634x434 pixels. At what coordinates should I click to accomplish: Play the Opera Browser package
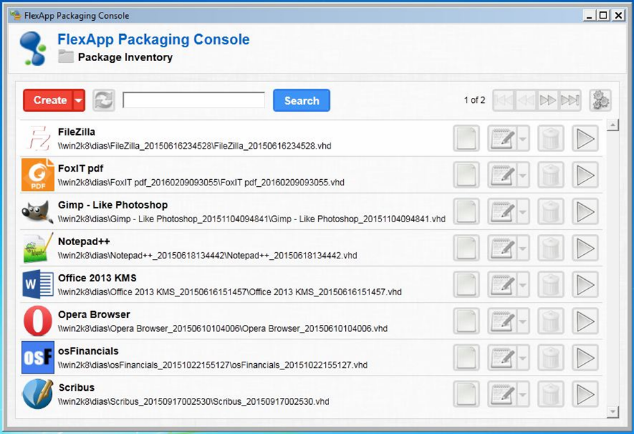coord(585,321)
